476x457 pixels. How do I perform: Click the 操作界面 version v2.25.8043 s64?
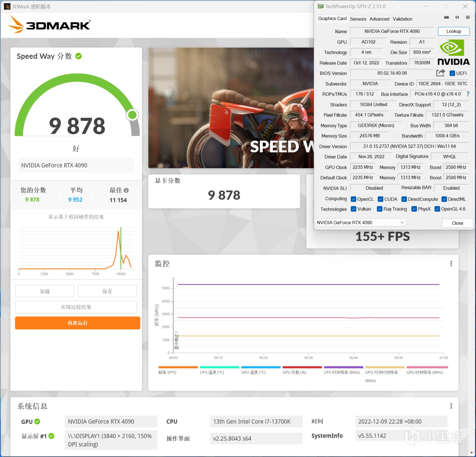256,438
